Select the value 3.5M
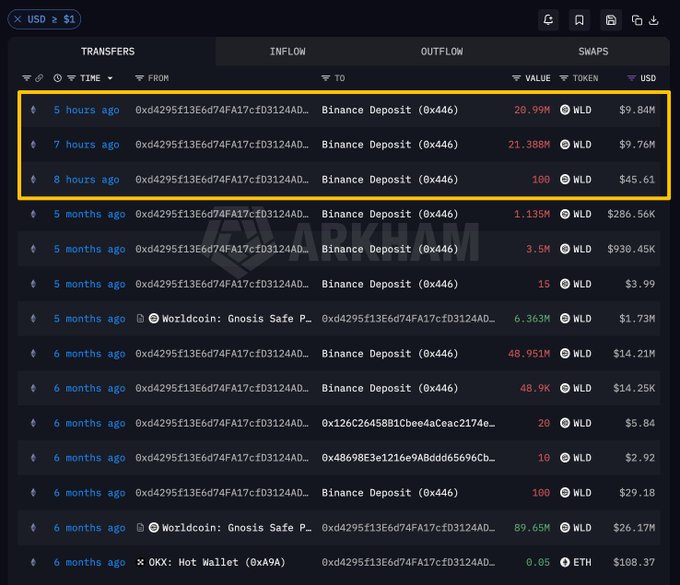The width and height of the screenshot is (680, 585). pyautogui.click(x=538, y=249)
